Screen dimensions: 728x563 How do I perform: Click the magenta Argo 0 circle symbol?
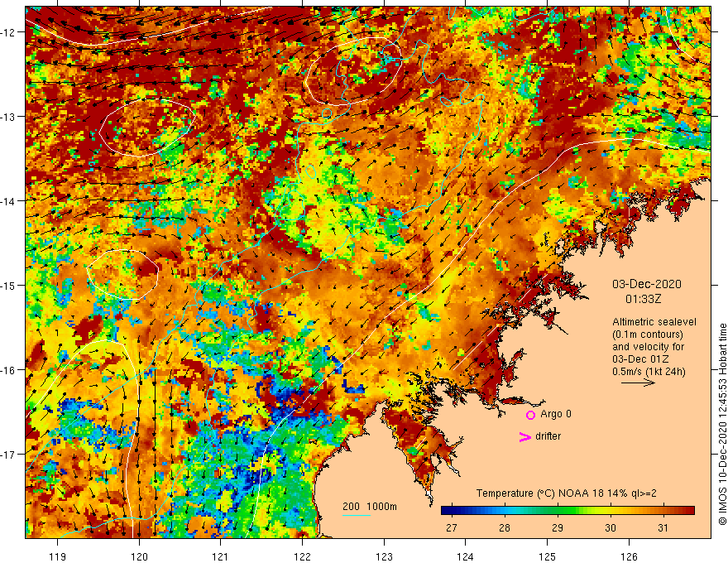click(530, 415)
